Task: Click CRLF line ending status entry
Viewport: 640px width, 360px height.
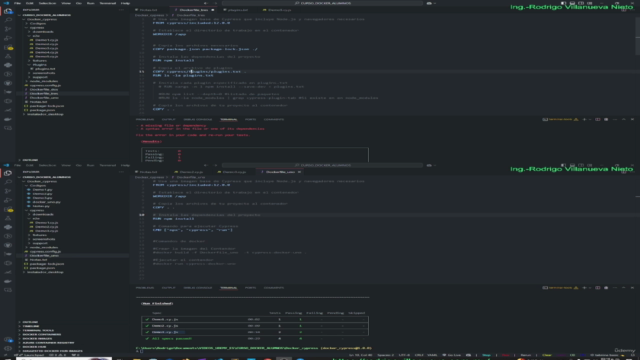Action: 419,355
